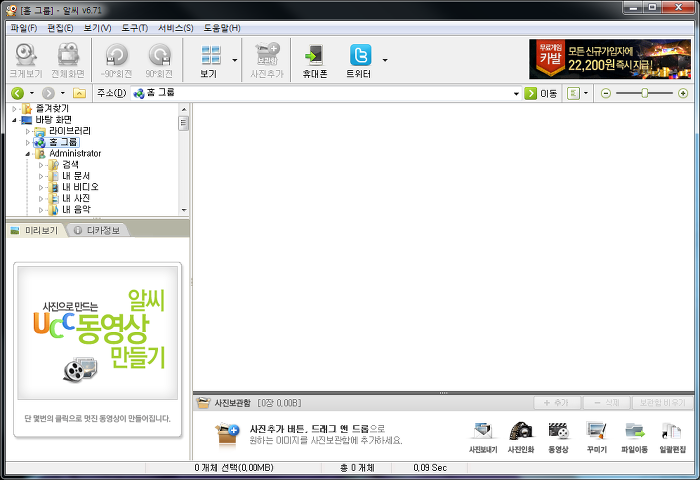
Task: Expand the 내 문서 folder node
Action: [41, 176]
